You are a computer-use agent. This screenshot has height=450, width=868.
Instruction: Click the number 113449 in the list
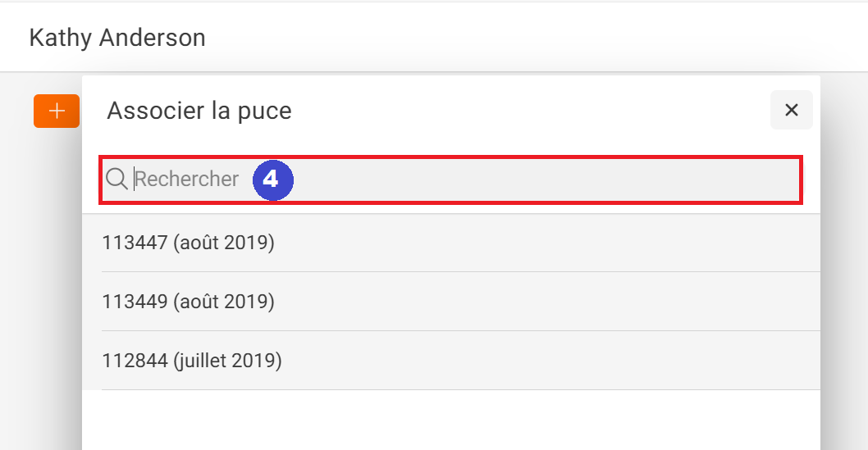point(135,302)
